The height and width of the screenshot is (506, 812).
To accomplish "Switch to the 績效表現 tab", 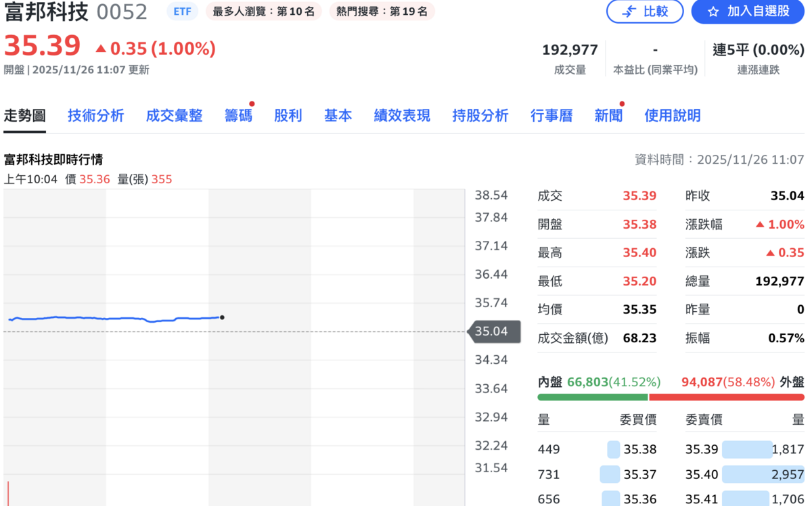I will pyautogui.click(x=401, y=115).
